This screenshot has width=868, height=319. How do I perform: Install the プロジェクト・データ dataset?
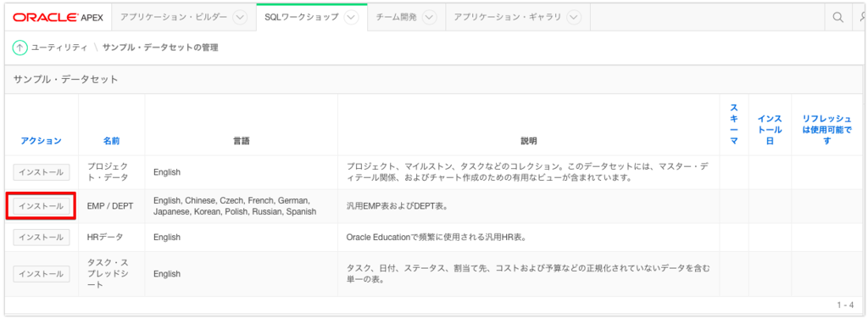[x=42, y=172]
